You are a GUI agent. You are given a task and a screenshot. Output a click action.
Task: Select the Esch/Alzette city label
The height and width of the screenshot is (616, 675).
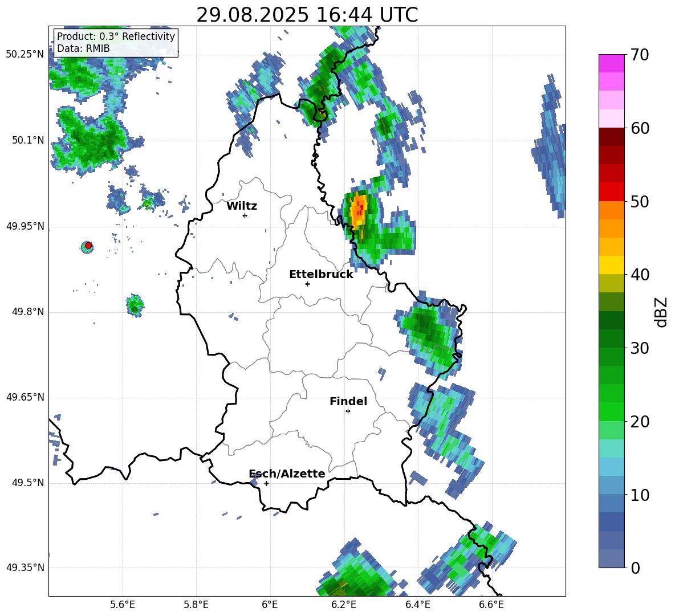pos(287,474)
